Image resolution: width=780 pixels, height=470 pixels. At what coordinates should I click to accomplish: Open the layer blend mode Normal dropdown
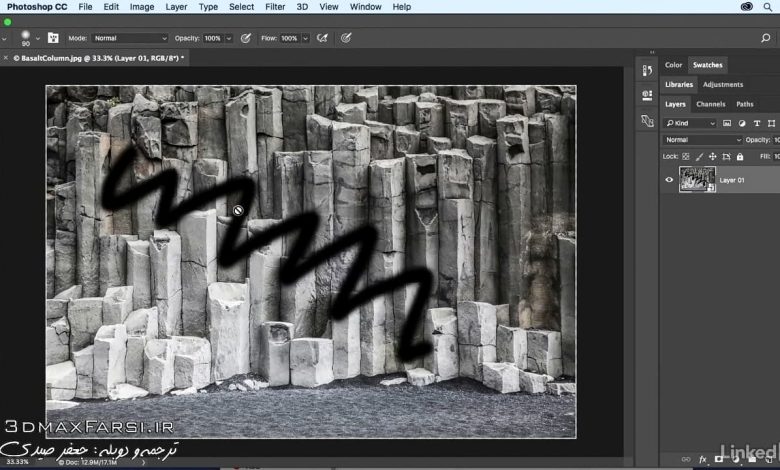point(701,140)
